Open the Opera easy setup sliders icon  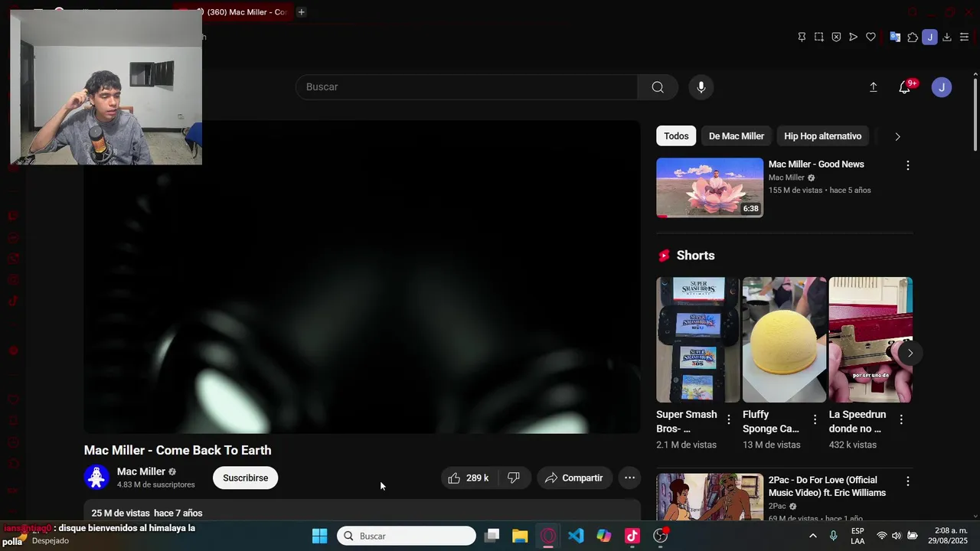pos(964,37)
